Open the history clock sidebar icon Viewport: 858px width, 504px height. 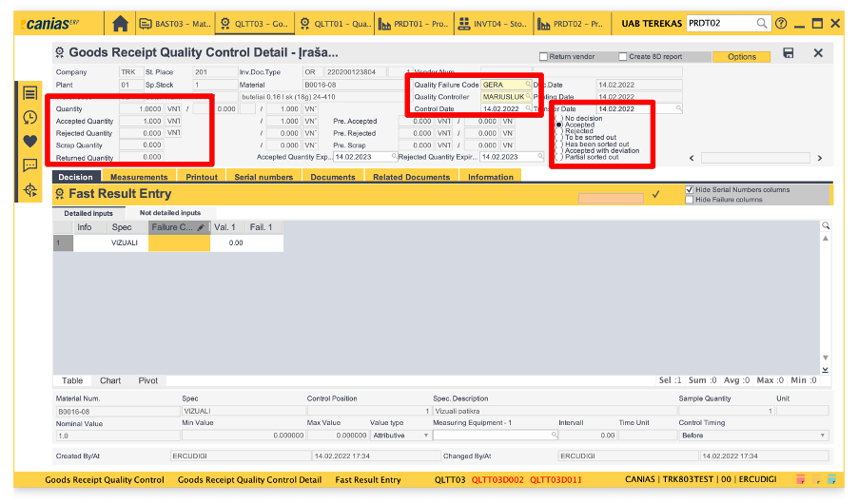(30, 117)
